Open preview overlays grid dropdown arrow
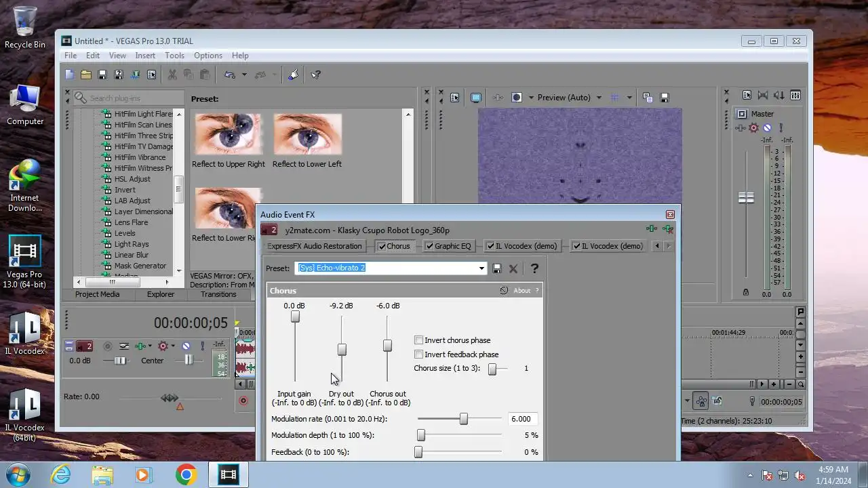Screen dimensions: 868x488 (x=629, y=98)
